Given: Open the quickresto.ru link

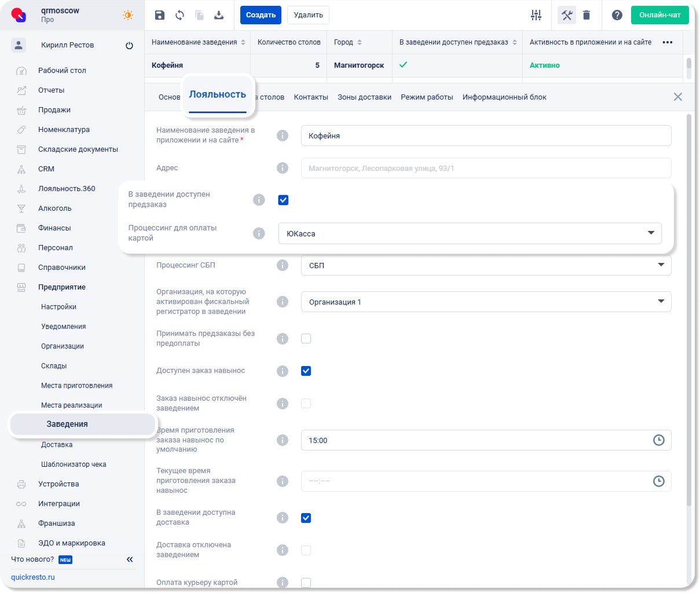Looking at the screenshot, I should click(33, 577).
